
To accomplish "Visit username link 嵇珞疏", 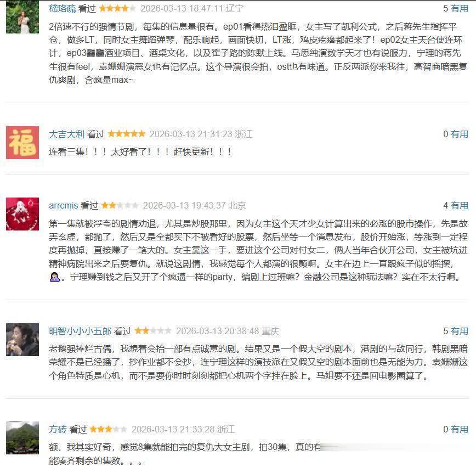I will (x=62, y=9).
